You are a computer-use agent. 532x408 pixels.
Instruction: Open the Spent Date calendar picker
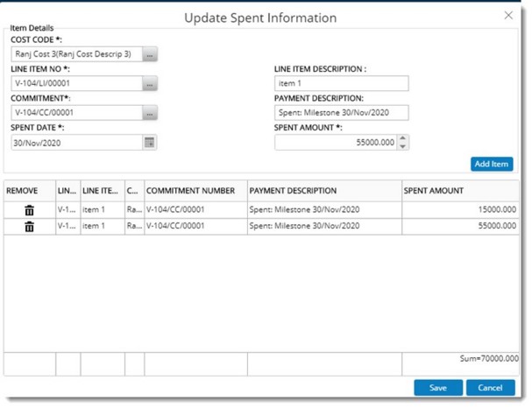tap(150, 143)
